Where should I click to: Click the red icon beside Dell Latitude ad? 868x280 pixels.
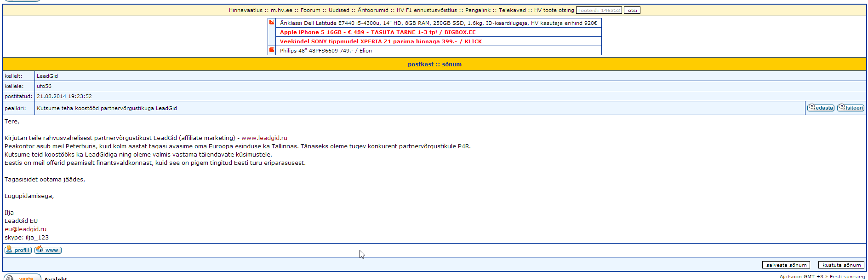click(272, 22)
